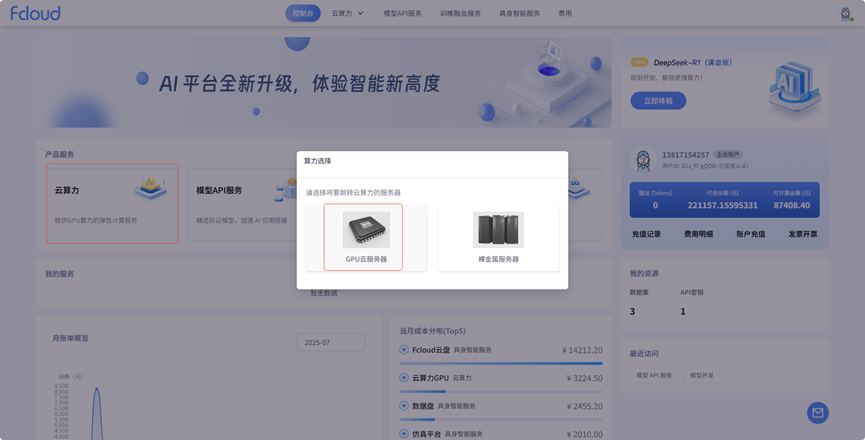Choose the 裸金属服务器 server rack image

[x=498, y=230]
